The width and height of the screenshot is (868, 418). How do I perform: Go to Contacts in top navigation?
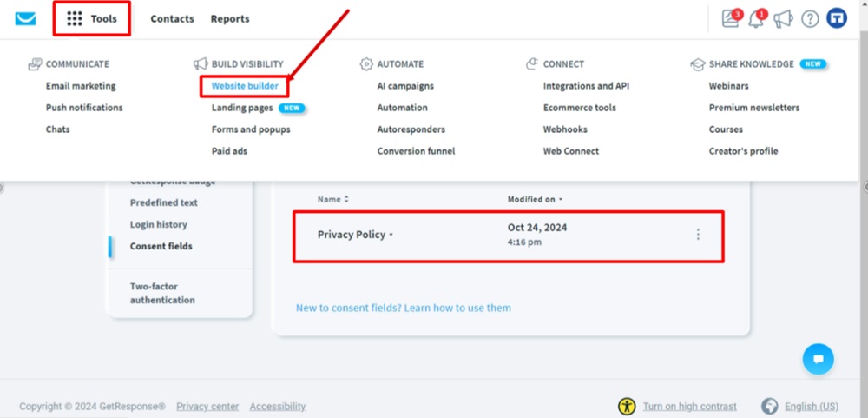172,19
